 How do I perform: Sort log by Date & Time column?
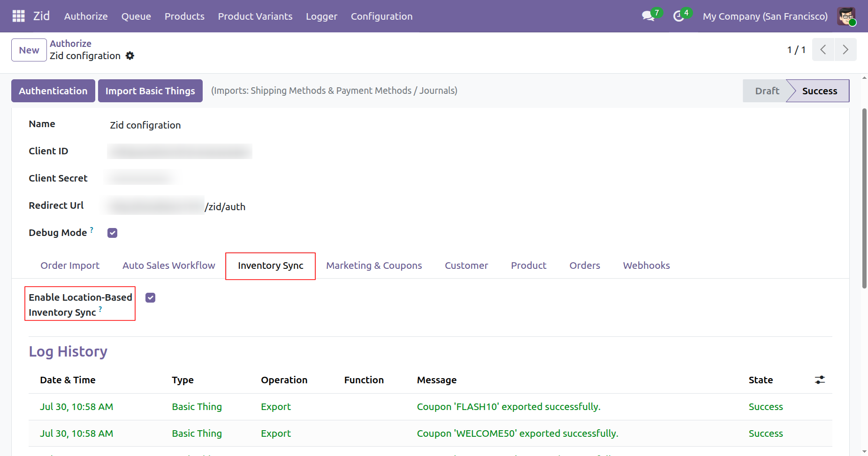(x=68, y=380)
